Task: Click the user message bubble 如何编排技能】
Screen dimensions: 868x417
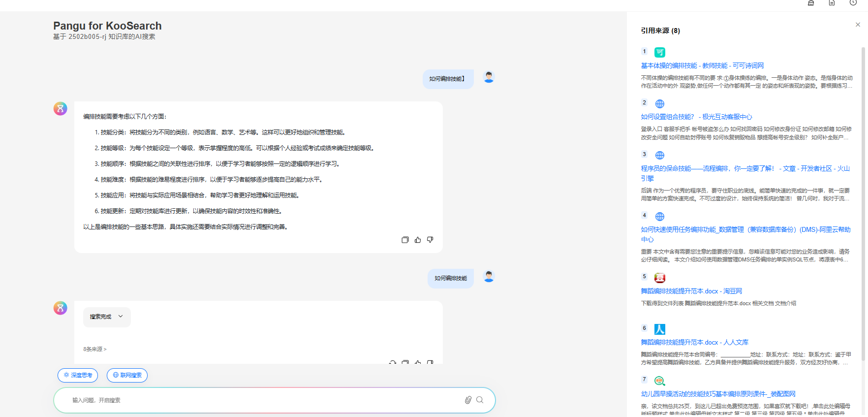Action: point(448,79)
